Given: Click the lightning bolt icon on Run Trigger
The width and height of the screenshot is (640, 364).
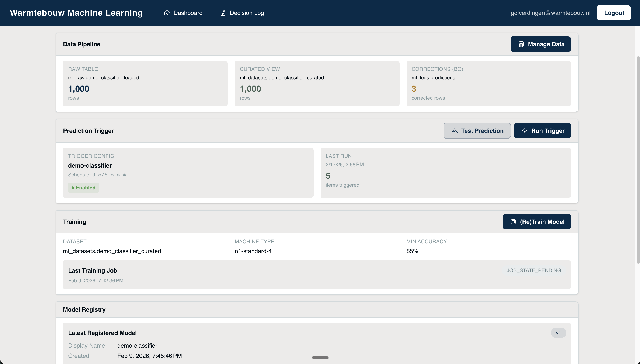Looking at the screenshot, I should pyautogui.click(x=525, y=130).
